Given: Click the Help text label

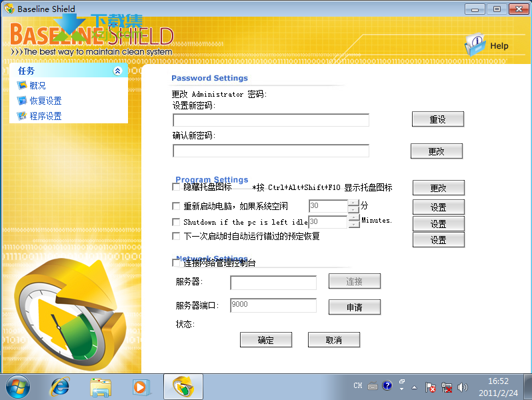Looking at the screenshot, I should [x=499, y=46].
